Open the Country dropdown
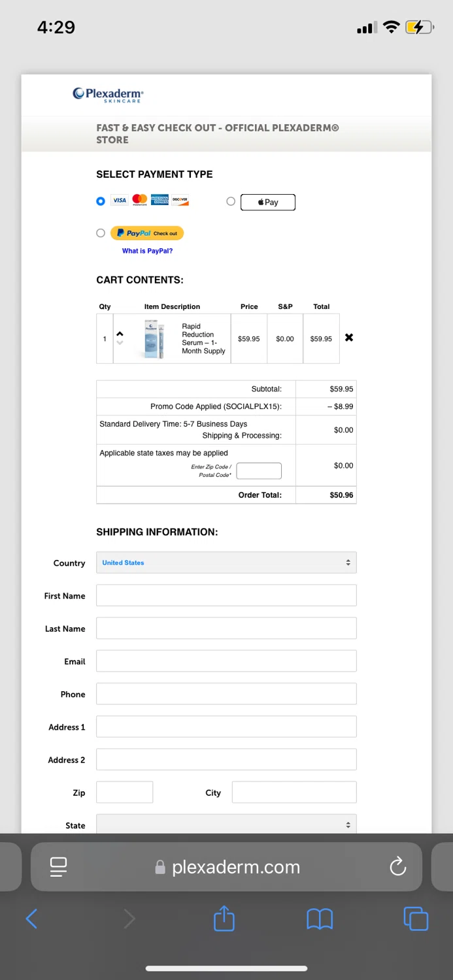The height and width of the screenshot is (980, 453). [226, 563]
